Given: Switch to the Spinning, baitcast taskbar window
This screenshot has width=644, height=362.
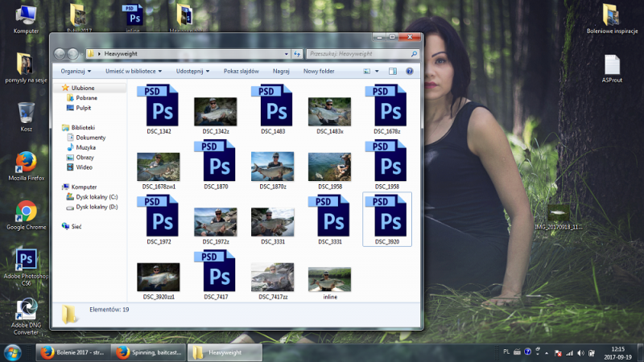Looking at the screenshot, I should tap(148, 352).
